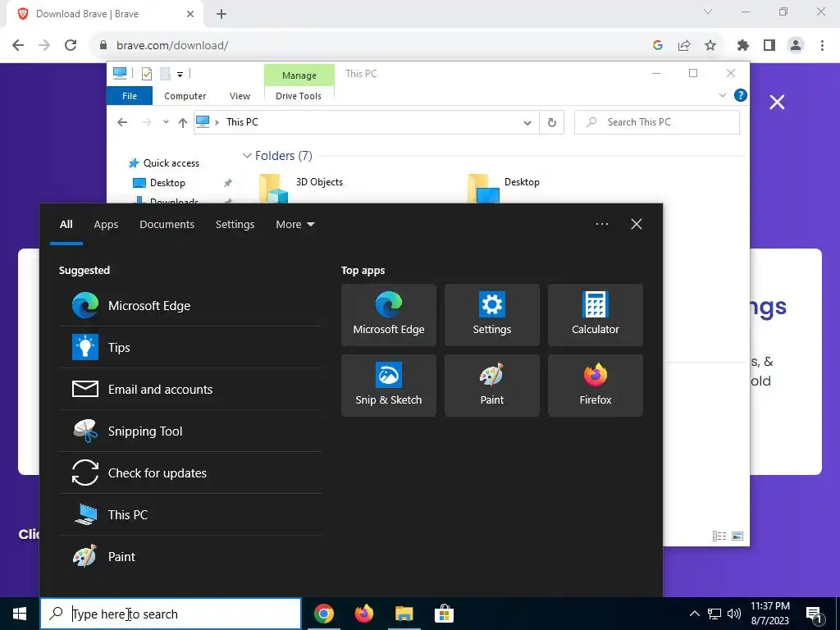Click File Explorer help icon

(x=741, y=95)
